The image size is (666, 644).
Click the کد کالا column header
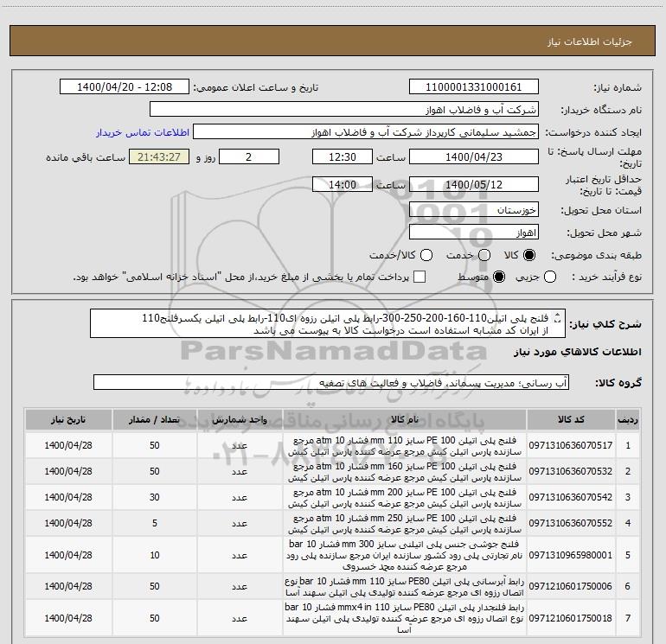571,420
